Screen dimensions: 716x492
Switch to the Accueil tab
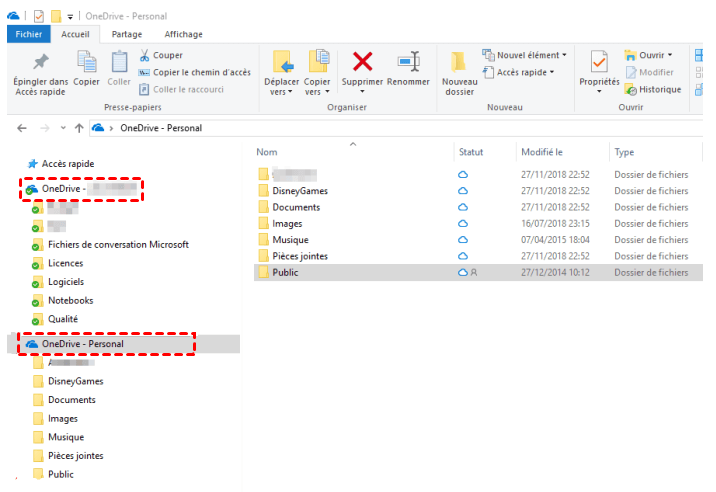(x=75, y=34)
